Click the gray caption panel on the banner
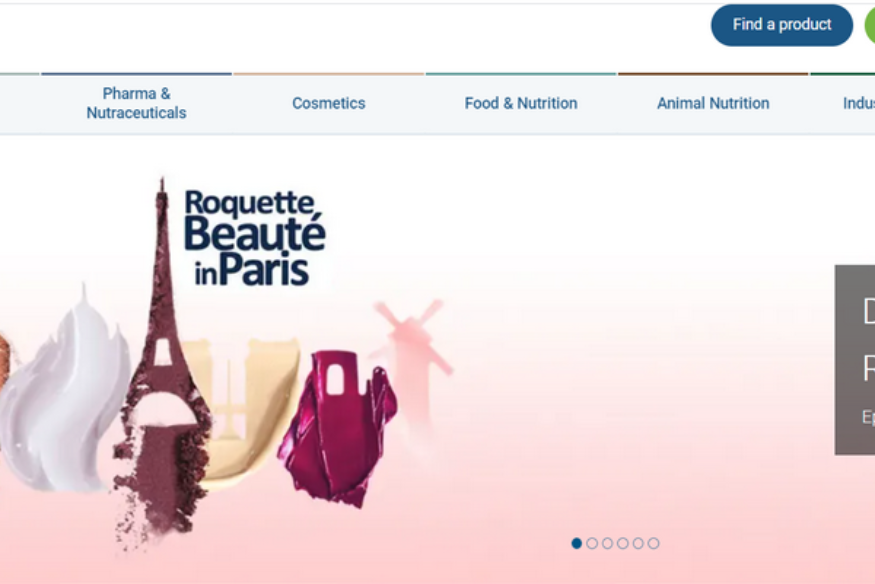The height and width of the screenshot is (584, 875). click(855, 360)
